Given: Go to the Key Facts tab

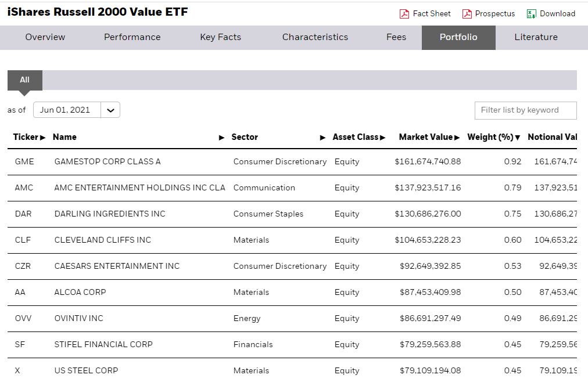Looking at the screenshot, I should (221, 38).
